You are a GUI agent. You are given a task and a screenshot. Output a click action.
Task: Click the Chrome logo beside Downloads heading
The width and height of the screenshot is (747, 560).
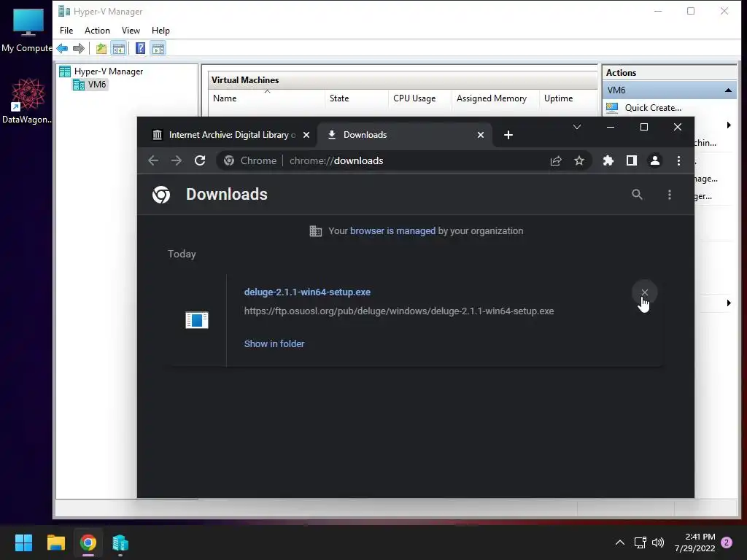point(161,195)
